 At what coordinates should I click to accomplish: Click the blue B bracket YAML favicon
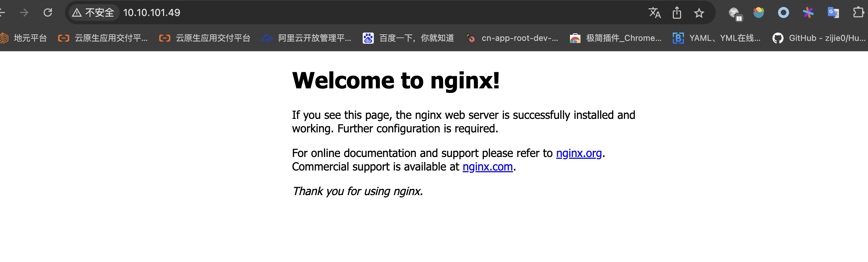pyautogui.click(x=678, y=38)
